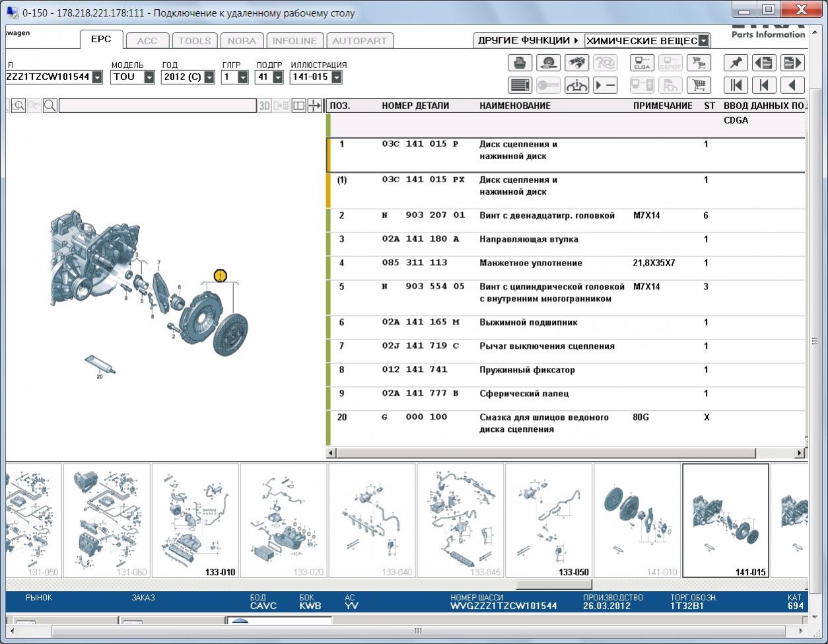Go to next page with document-right icon
This screenshot has height=644, width=828.
(792, 63)
